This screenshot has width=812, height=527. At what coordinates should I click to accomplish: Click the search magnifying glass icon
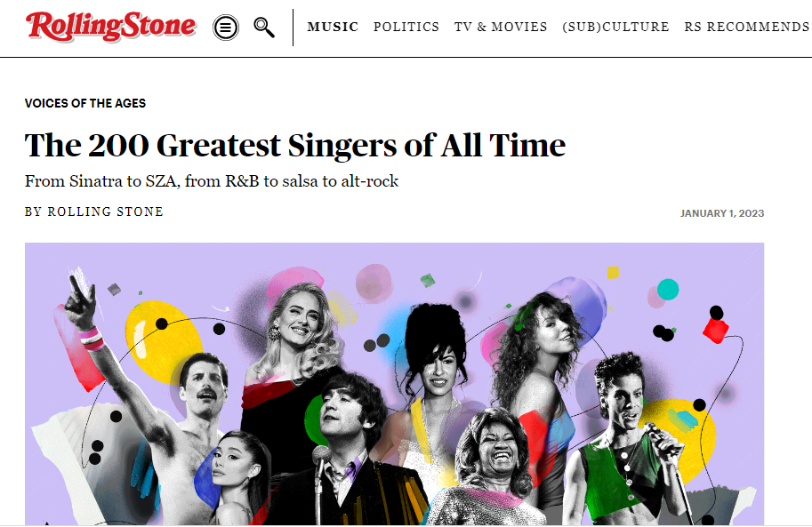click(264, 28)
